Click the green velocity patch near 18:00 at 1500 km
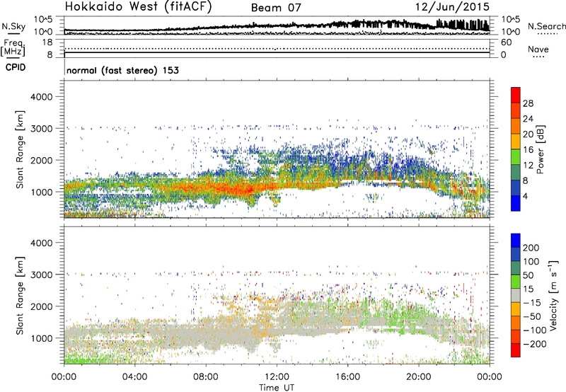The height and width of the screenshot is (392, 566). tap(392, 318)
